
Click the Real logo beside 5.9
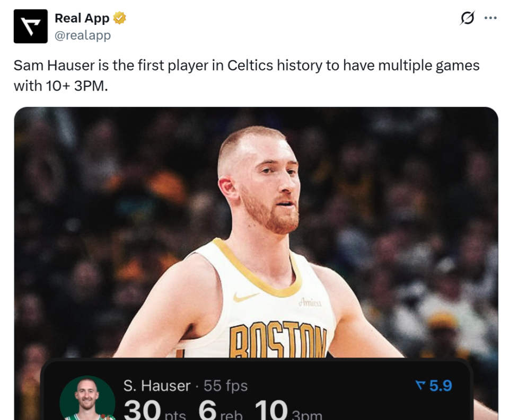(420, 386)
